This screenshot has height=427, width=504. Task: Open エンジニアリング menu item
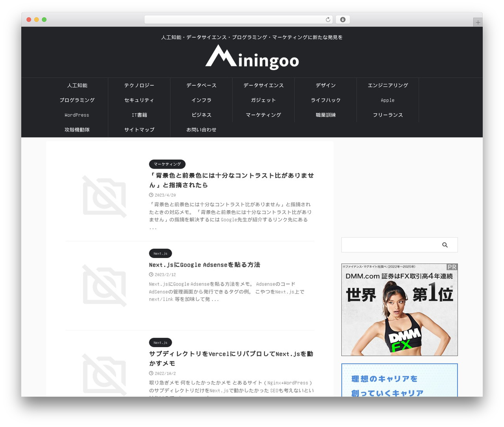(x=388, y=85)
